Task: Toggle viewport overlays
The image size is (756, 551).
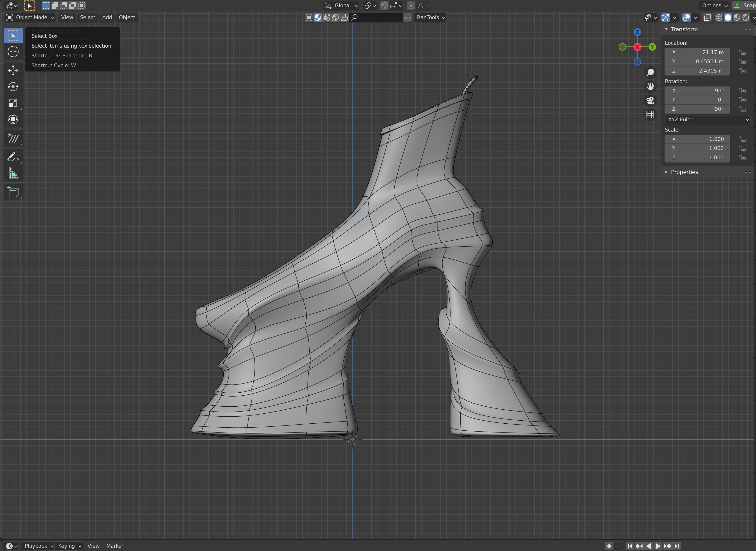Action: pyautogui.click(x=686, y=18)
